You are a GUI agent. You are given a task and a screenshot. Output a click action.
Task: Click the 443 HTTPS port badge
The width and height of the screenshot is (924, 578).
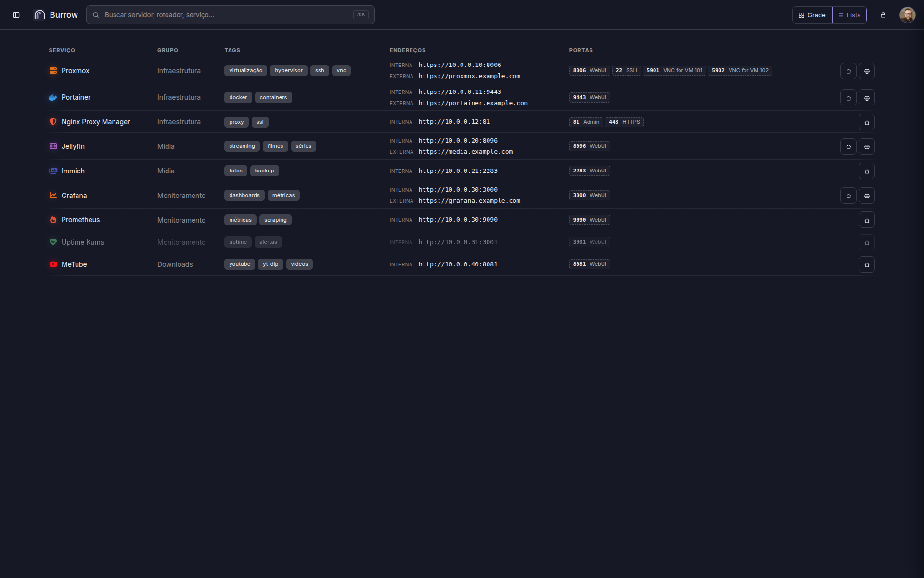click(624, 122)
